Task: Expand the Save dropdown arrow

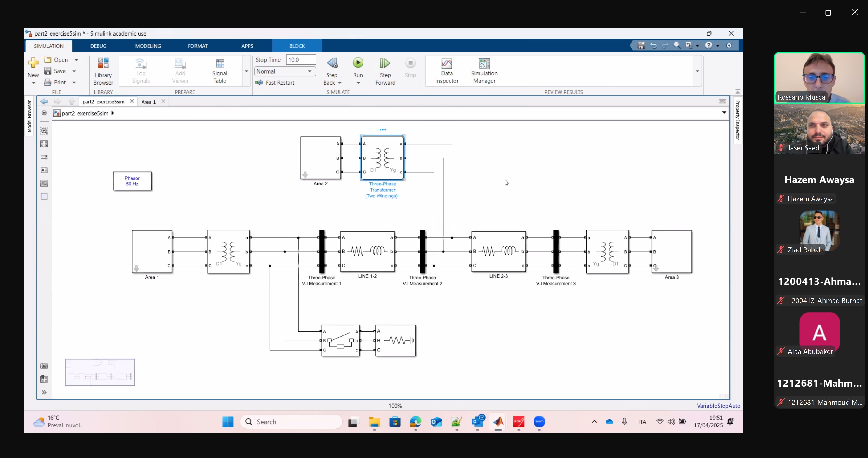Action: tap(74, 71)
